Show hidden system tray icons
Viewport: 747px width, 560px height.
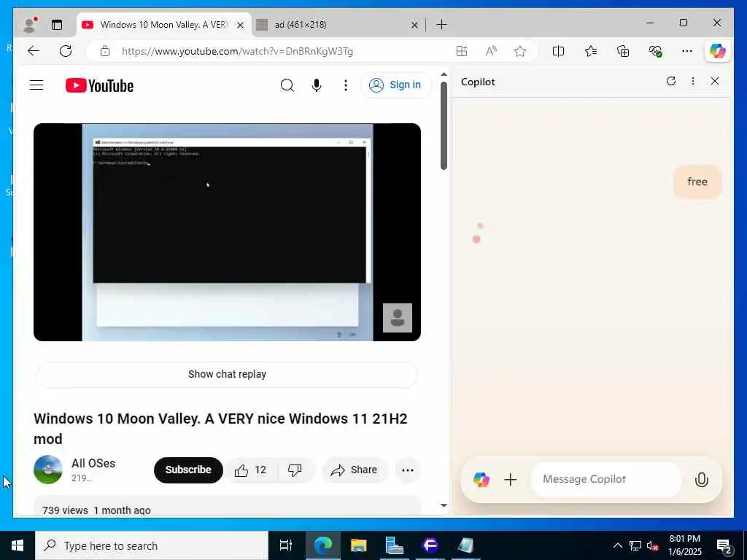pyautogui.click(x=617, y=545)
